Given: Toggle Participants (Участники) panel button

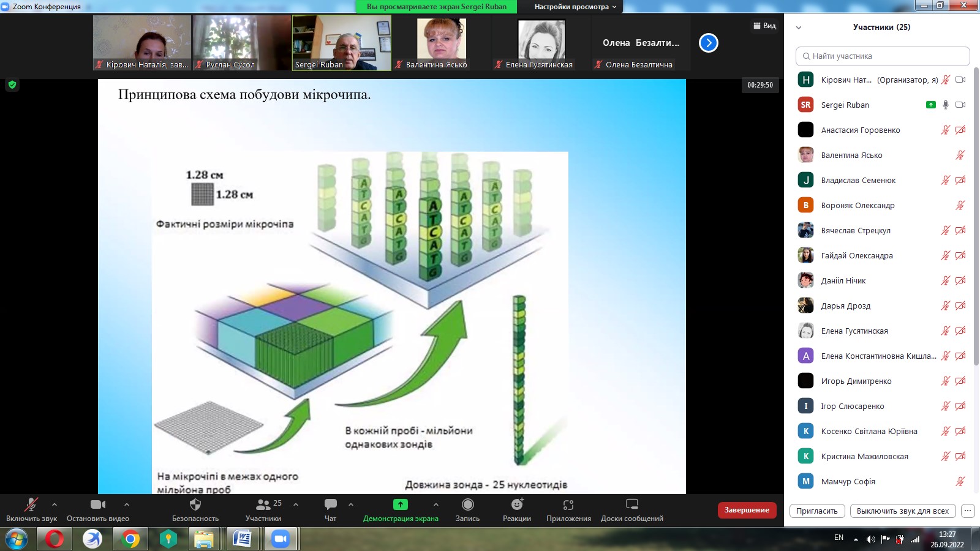Looking at the screenshot, I should [263, 504].
